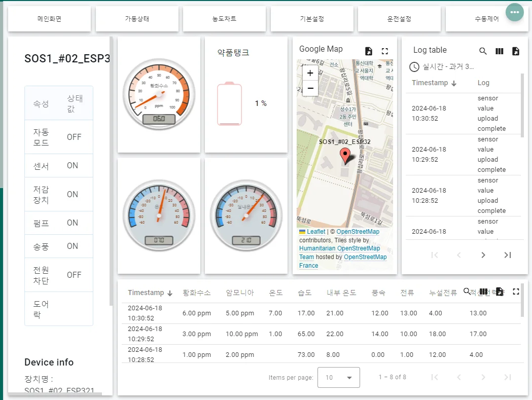
Task: Open Log table column display options
Action: tap(500, 51)
